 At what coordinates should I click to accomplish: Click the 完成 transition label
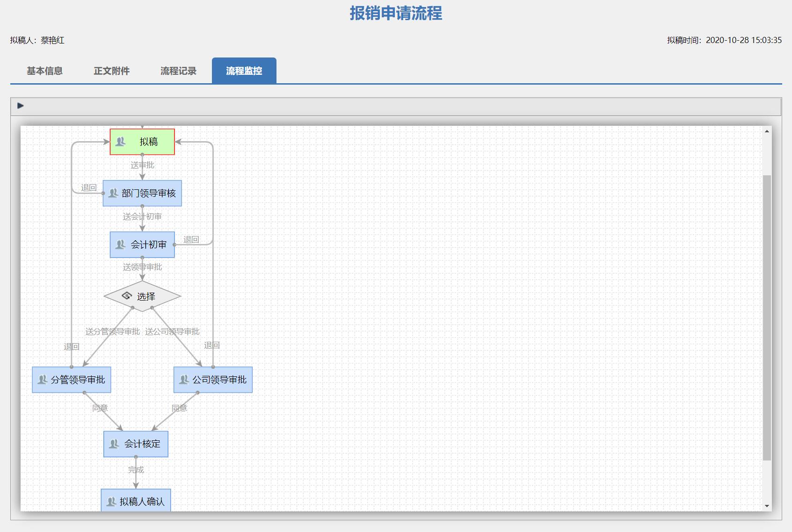[136, 469]
